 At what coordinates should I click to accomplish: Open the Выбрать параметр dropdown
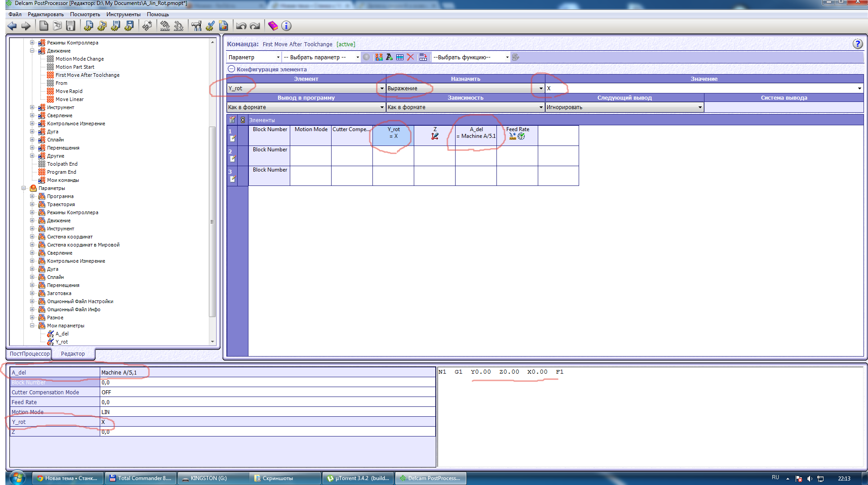pos(321,57)
